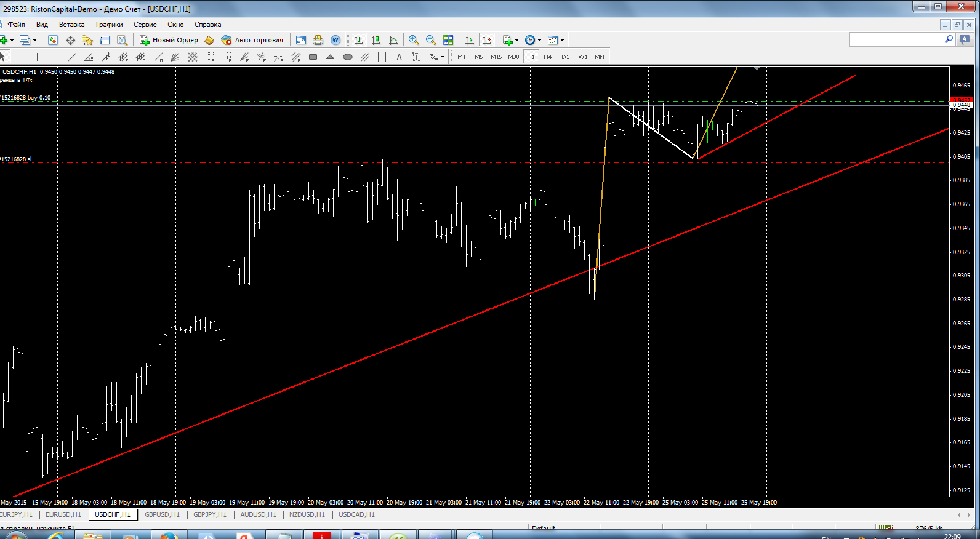Select Trendline by Angle tool
Viewport: 980px width, 539px height.
coord(89,57)
